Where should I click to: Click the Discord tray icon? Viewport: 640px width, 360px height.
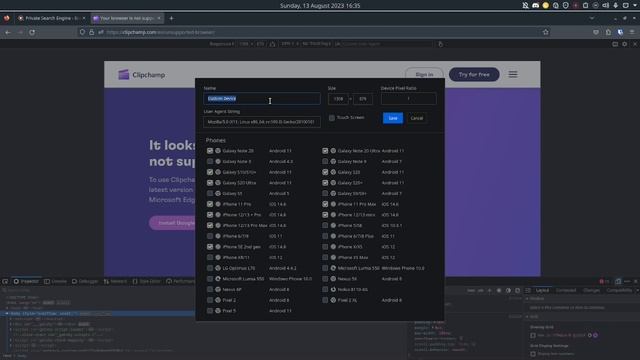[x=536, y=6]
